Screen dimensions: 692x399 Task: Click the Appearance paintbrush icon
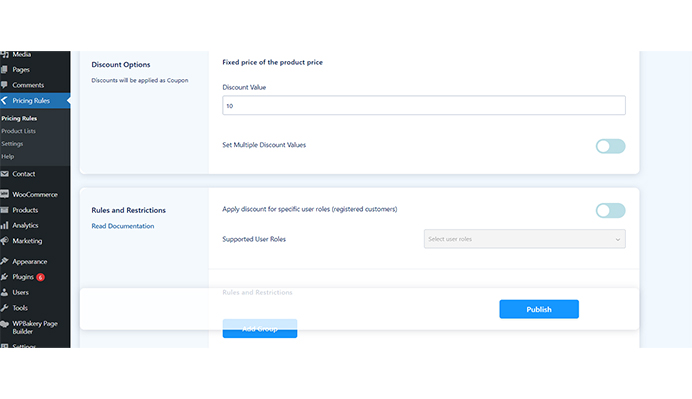click(x=4, y=261)
